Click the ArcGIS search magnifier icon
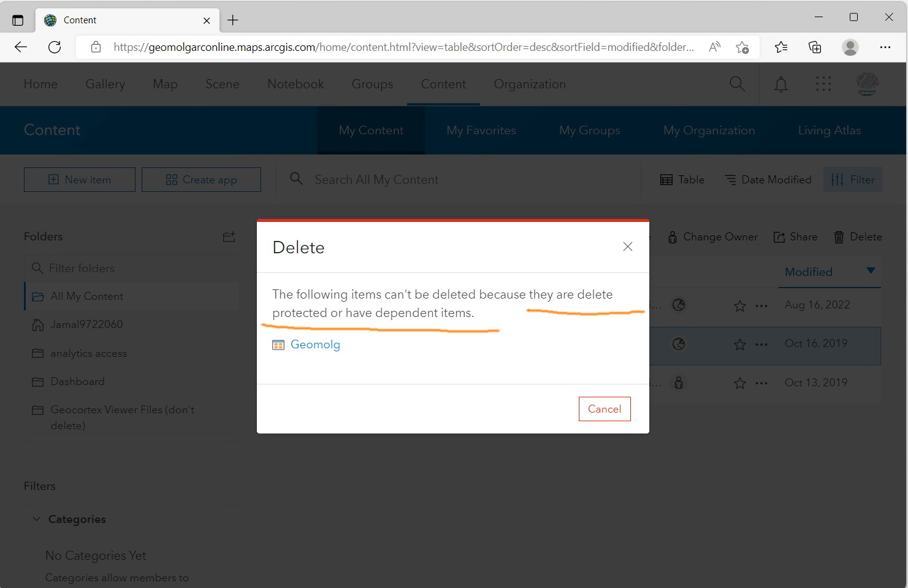Viewport: 908px width, 588px height. coord(738,84)
